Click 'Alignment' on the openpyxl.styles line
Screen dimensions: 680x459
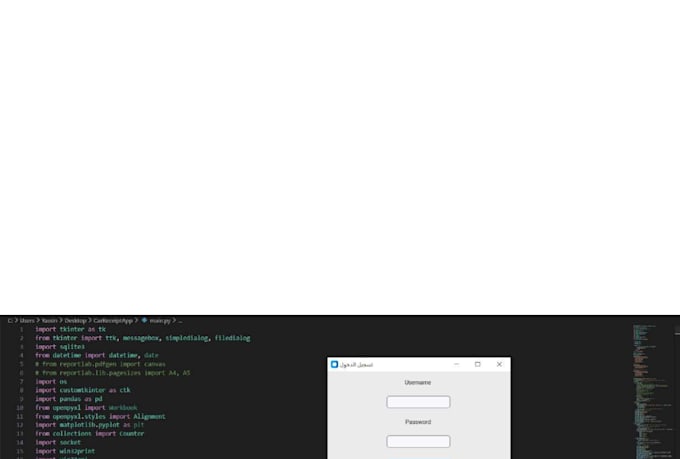[x=149, y=416]
